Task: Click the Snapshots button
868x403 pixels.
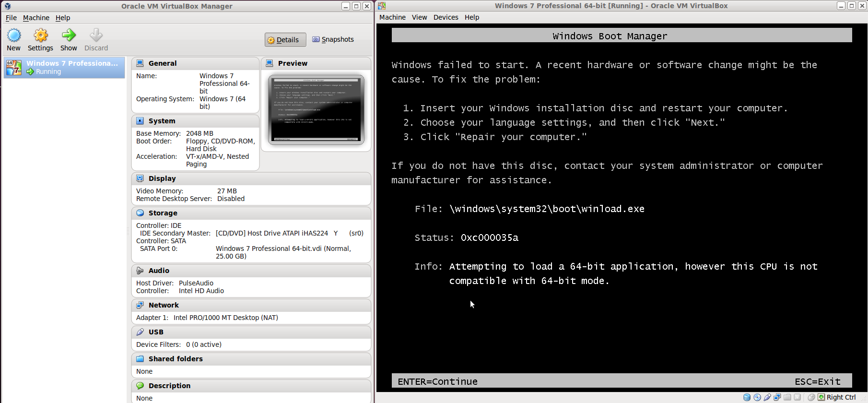Action: (333, 39)
